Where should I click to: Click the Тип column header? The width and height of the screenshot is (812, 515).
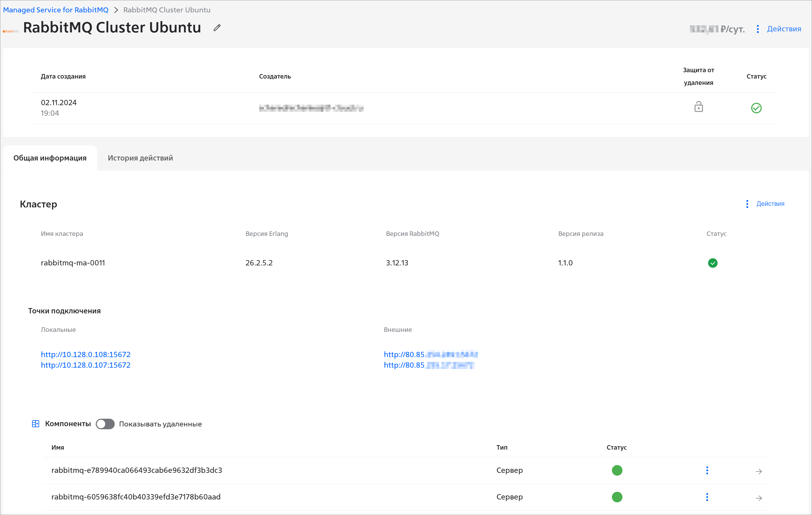tap(502, 447)
